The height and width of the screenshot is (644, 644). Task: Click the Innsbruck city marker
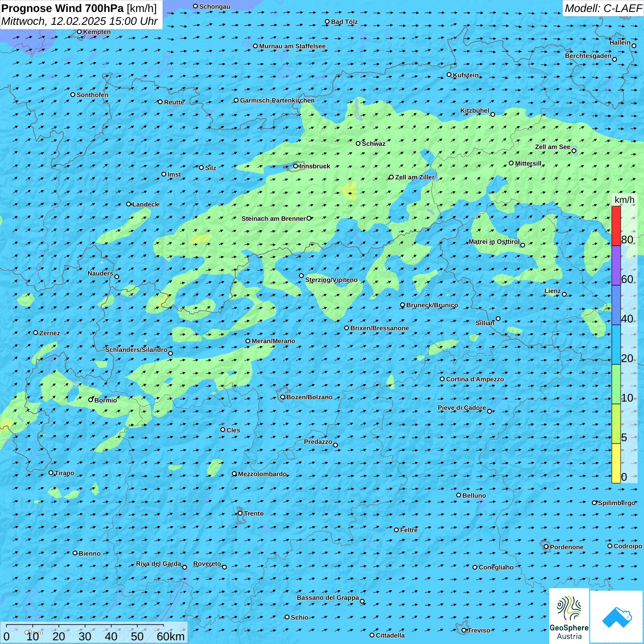(296, 166)
